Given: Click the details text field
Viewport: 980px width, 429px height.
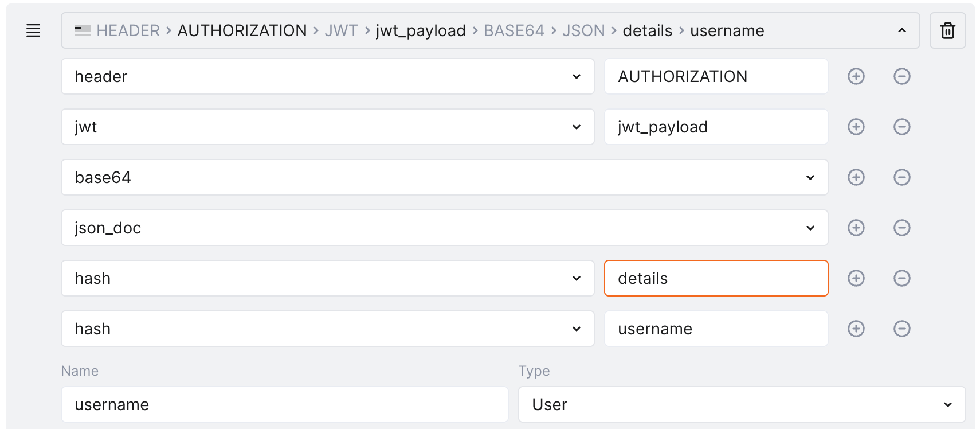Looking at the screenshot, I should click(715, 278).
